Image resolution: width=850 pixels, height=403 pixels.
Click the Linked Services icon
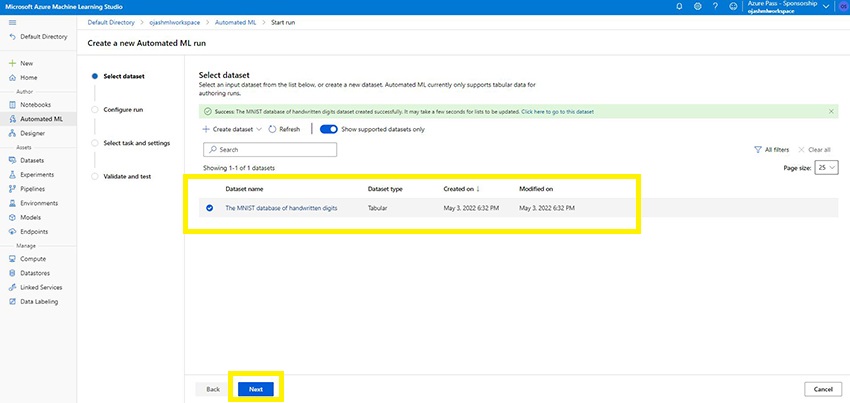pos(12,287)
